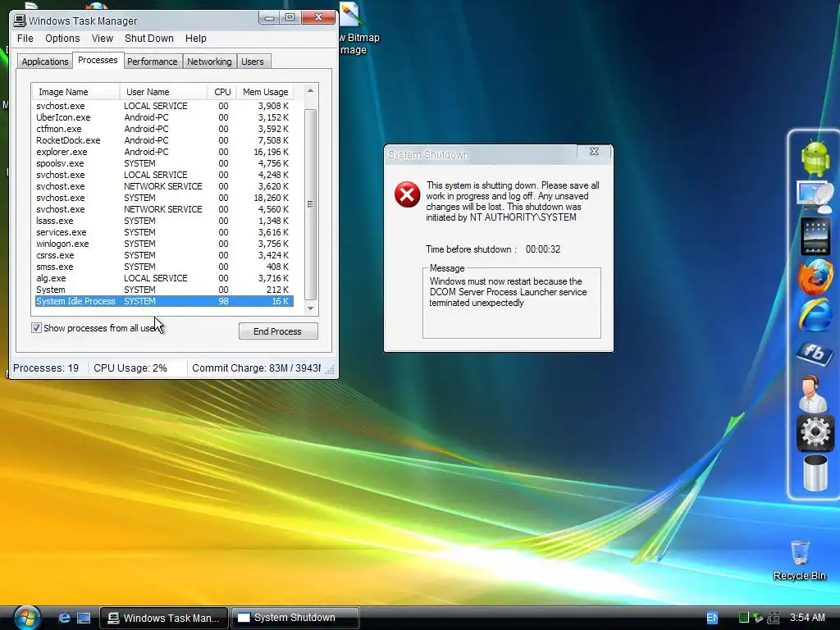
Task: Open the settings gear dock icon
Action: click(x=815, y=431)
